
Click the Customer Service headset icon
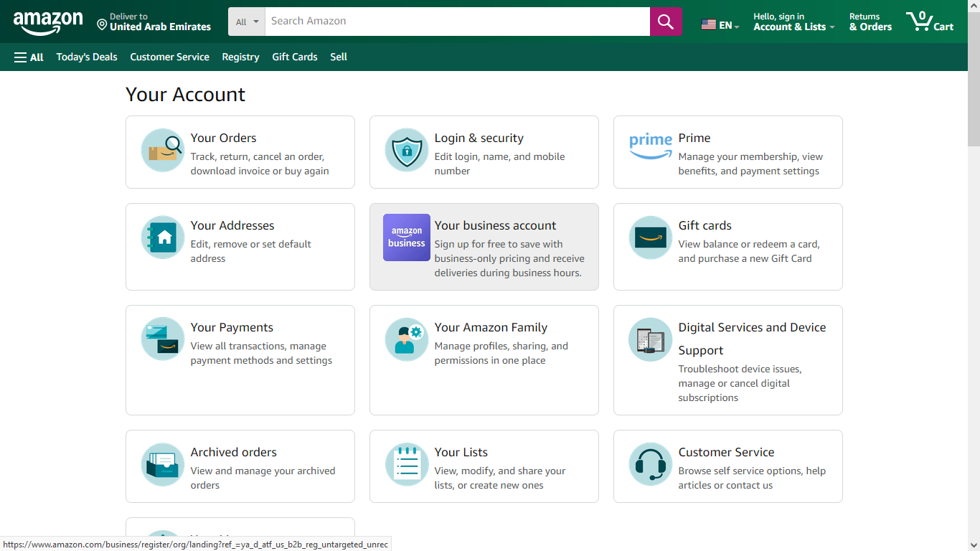pos(651,464)
